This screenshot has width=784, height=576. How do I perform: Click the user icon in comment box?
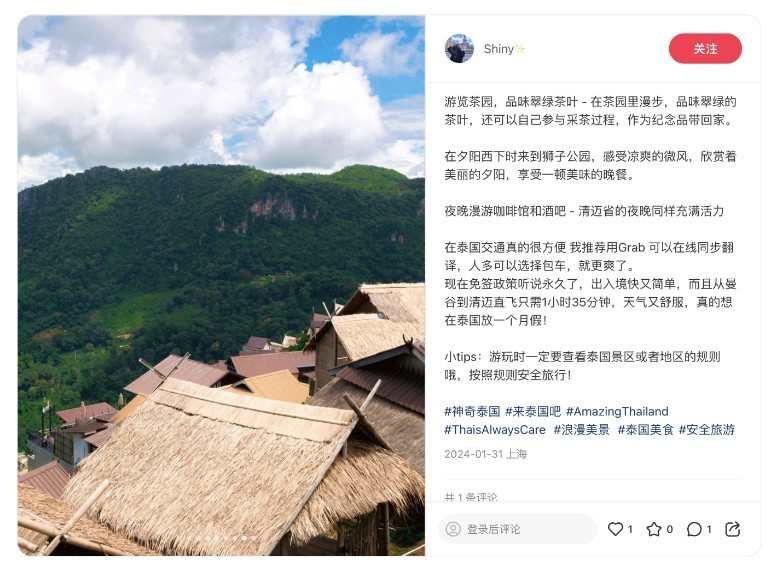[x=453, y=529]
